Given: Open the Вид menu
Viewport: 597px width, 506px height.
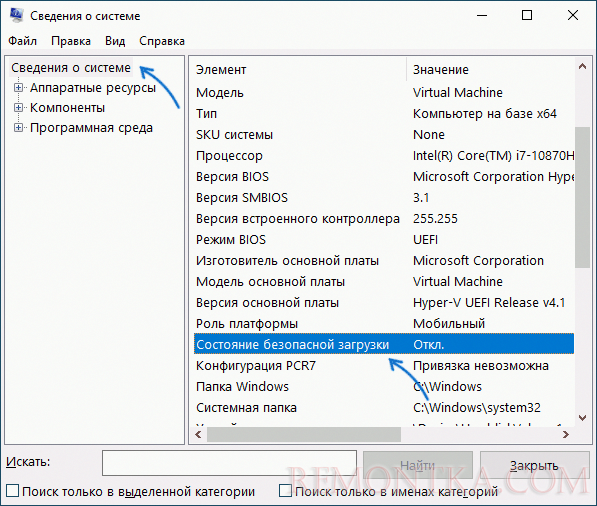Looking at the screenshot, I should (x=115, y=41).
